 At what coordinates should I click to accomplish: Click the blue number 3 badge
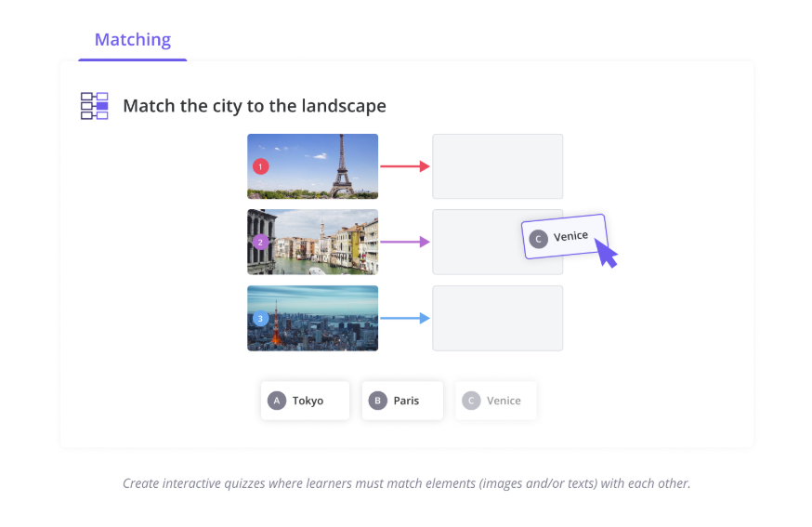260,318
